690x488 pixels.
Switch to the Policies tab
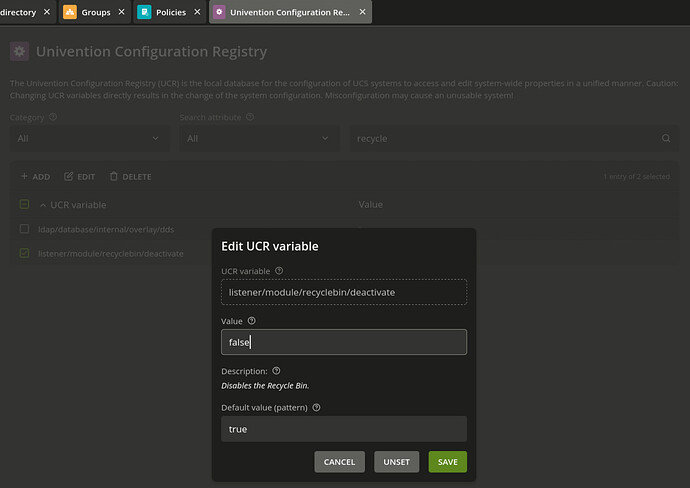pyautogui.click(x=171, y=12)
